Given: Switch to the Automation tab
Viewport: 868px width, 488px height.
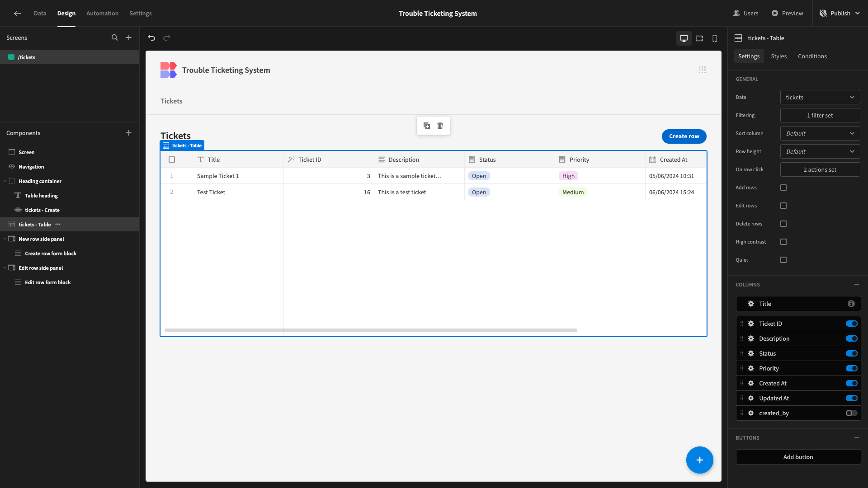Looking at the screenshot, I should [103, 14].
